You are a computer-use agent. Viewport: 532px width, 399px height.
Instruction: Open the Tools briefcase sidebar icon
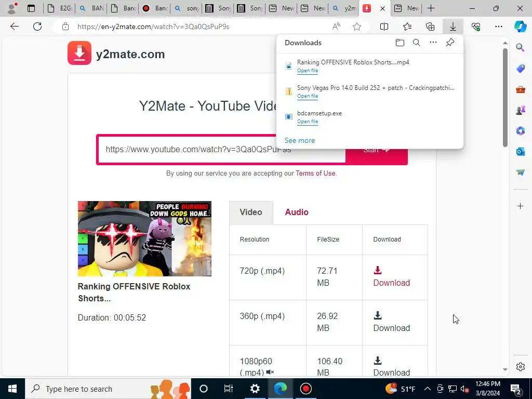click(x=520, y=89)
